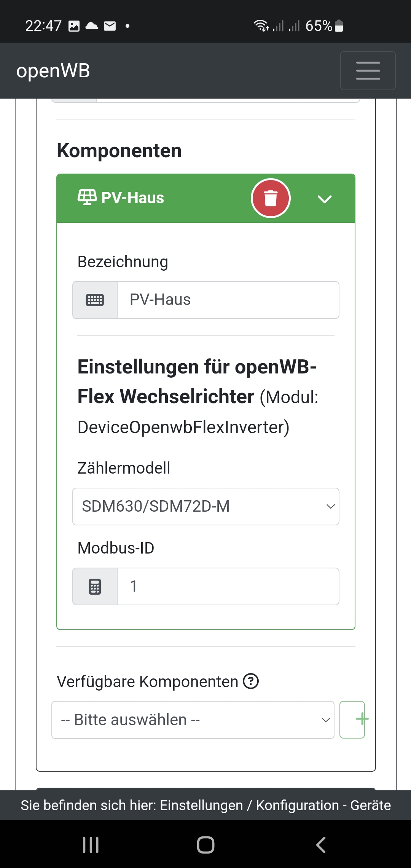Viewport: 411px width, 868px height.
Task: Open help for Verfügbare Komponenten
Action: 251,681
